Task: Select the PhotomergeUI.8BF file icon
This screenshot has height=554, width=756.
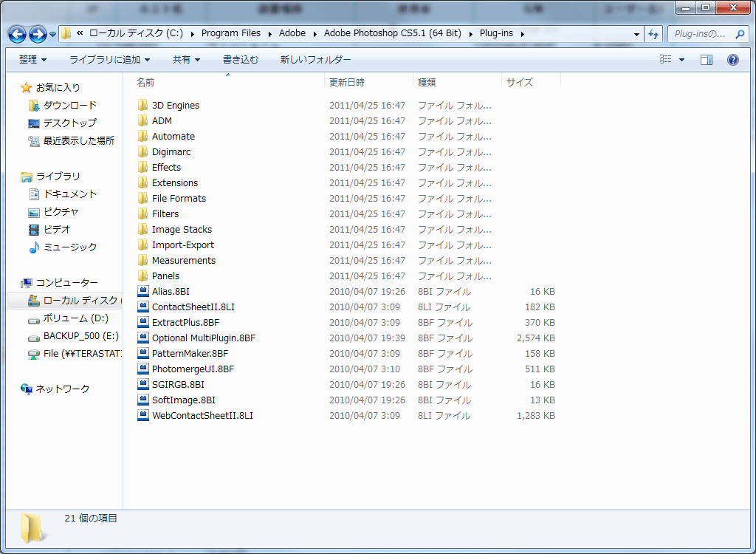Action: pos(142,369)
